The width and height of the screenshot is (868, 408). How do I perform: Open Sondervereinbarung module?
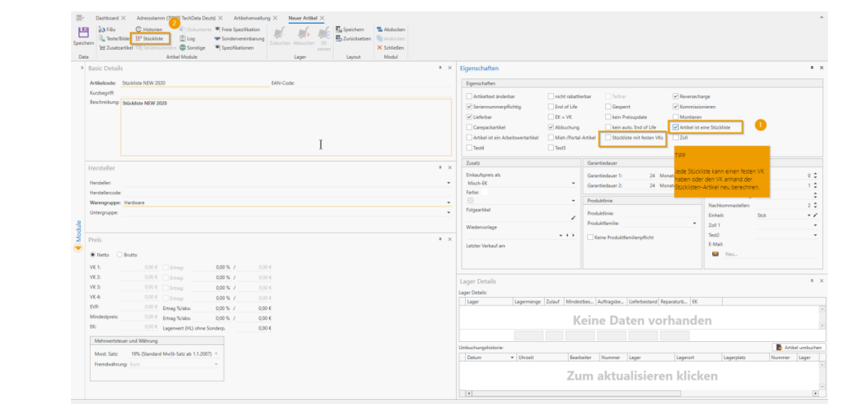[x=241, y=38]
